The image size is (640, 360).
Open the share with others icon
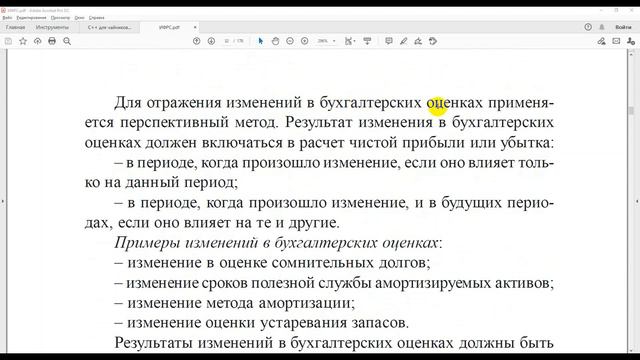(631, 41)
